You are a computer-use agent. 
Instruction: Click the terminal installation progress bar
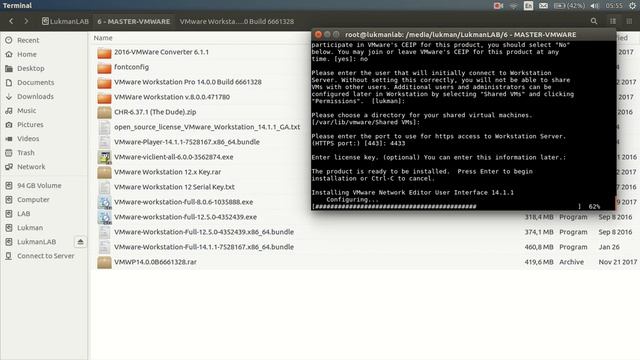pos(446,207)
